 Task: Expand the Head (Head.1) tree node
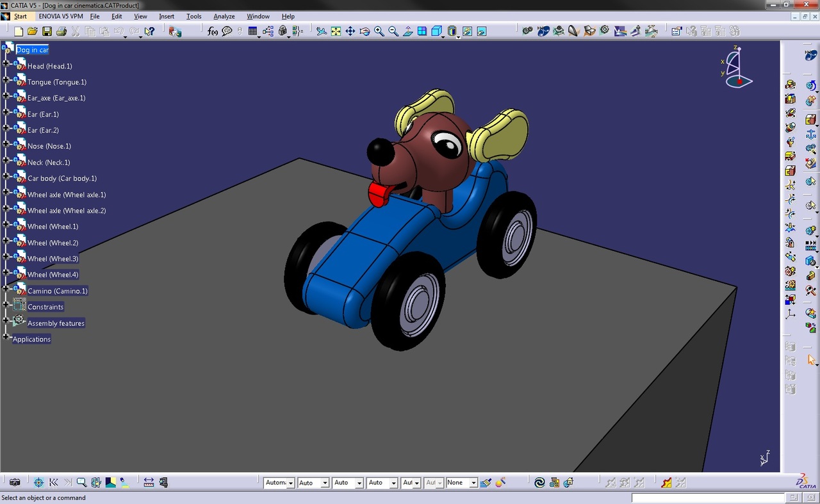pyautogui.click(x=6, y=63)
